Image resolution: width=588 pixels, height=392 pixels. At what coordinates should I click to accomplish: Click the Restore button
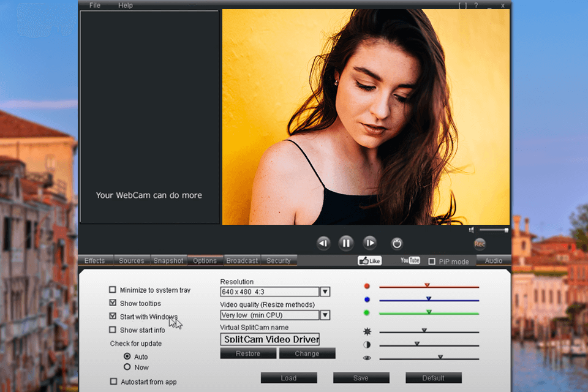tap(248, 353)
